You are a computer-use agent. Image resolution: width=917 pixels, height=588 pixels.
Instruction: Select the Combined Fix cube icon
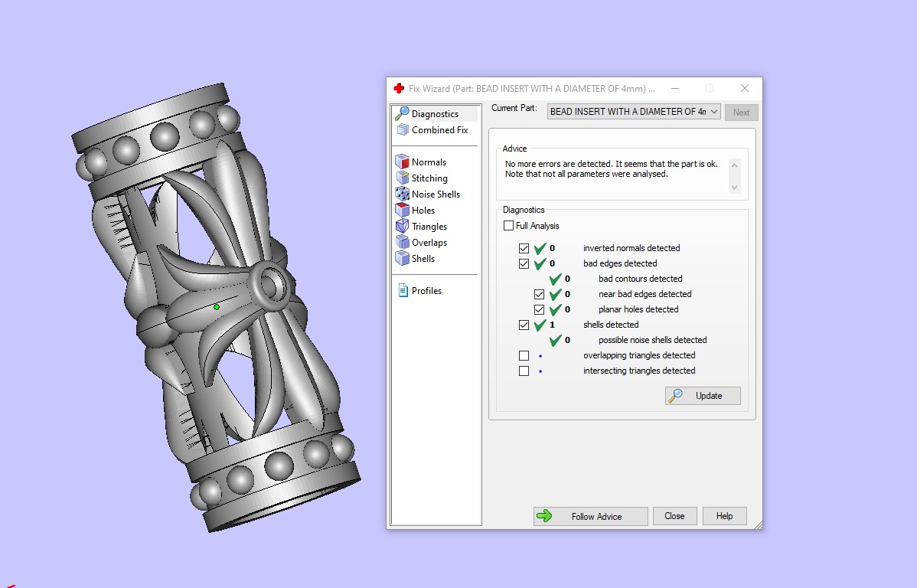(x=403, y=130)
